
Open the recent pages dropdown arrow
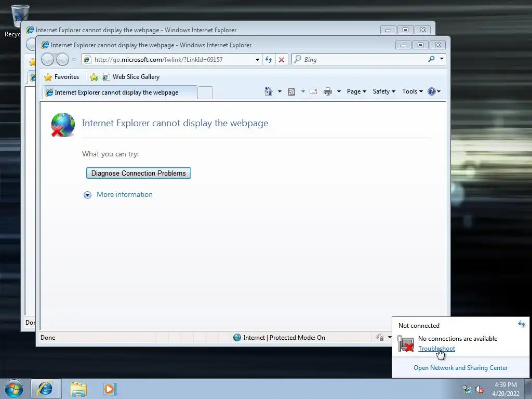pyautogui.click(x=74, y=60)
